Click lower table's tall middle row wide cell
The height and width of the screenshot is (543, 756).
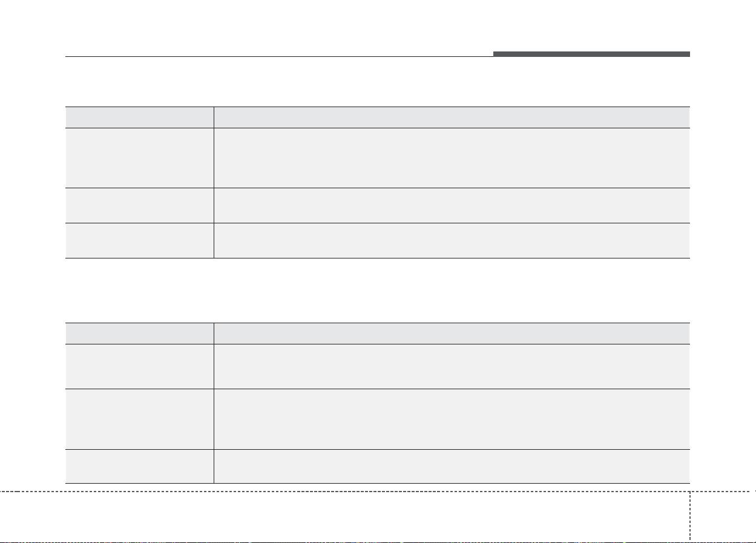pyautogui.click(x=452, y=418)
